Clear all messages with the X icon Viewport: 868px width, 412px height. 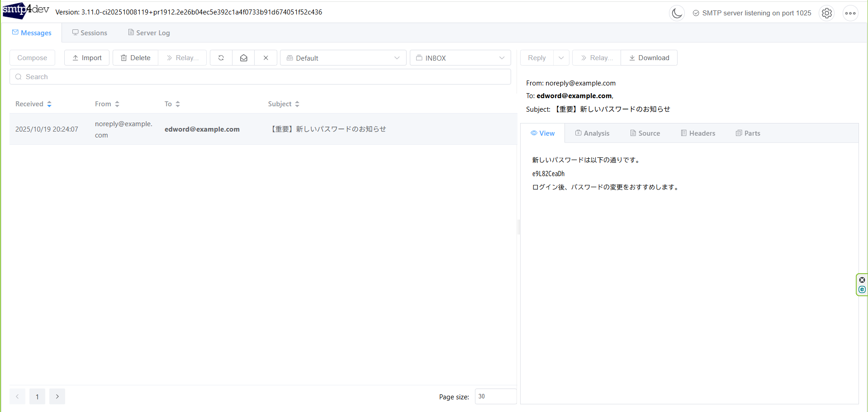tap(266, 58)
